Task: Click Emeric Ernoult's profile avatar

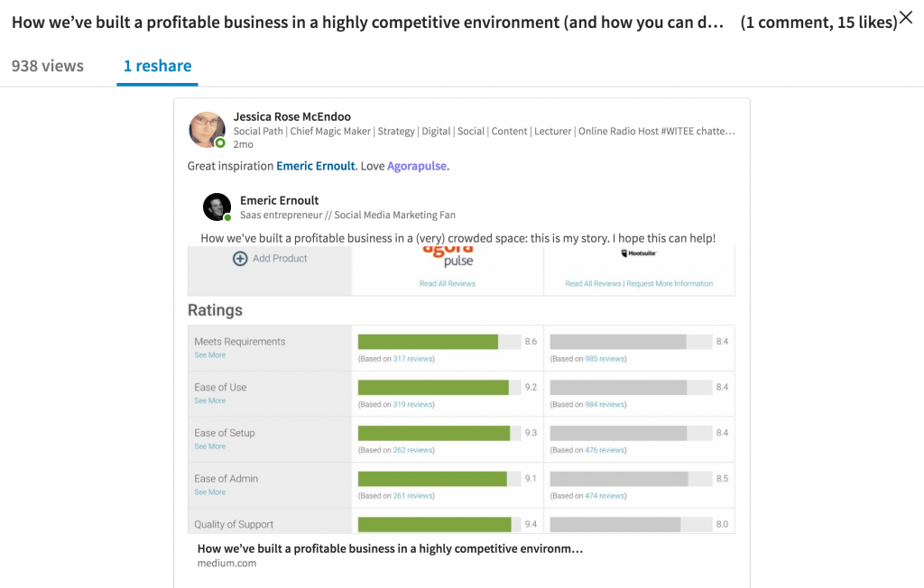Action: click(x=217, y=207)
